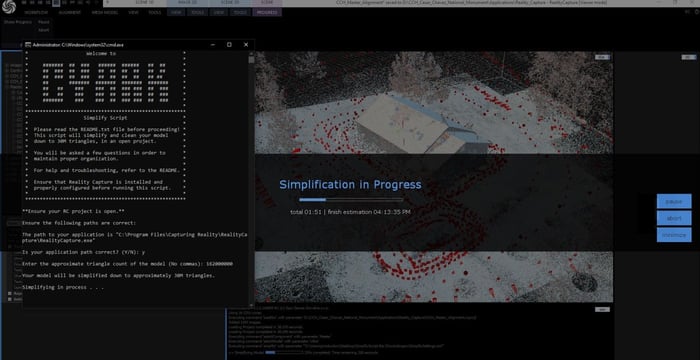Click Show Progress in the ribbon
This screenshot has width=700, height=360.
click(18, 22)
